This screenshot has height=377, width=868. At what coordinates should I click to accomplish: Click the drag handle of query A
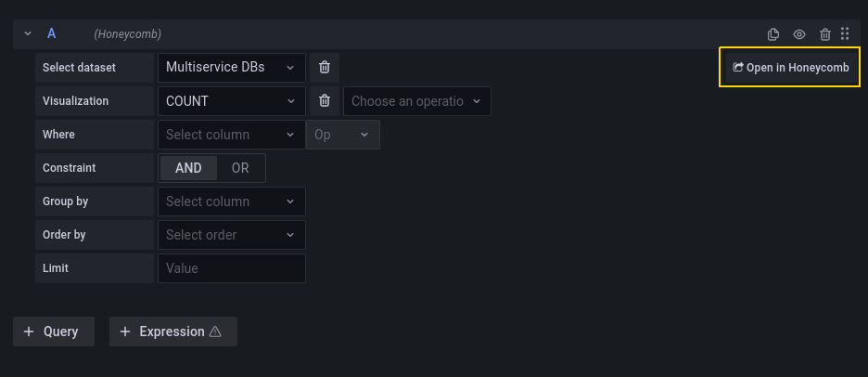coord(845,34)
